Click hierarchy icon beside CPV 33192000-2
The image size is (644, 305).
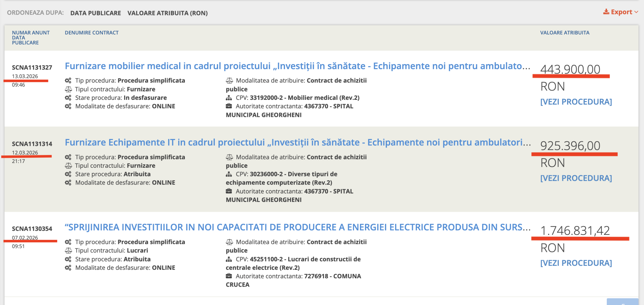(229, 98)
